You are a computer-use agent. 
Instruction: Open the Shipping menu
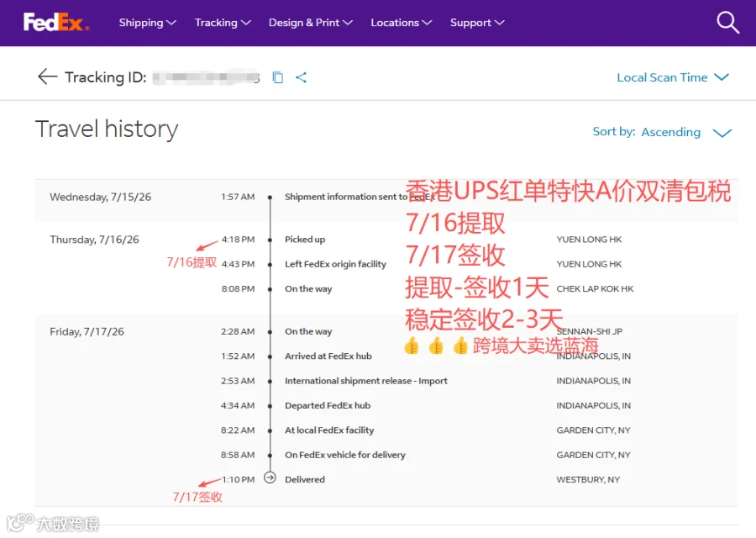point(148,23)
